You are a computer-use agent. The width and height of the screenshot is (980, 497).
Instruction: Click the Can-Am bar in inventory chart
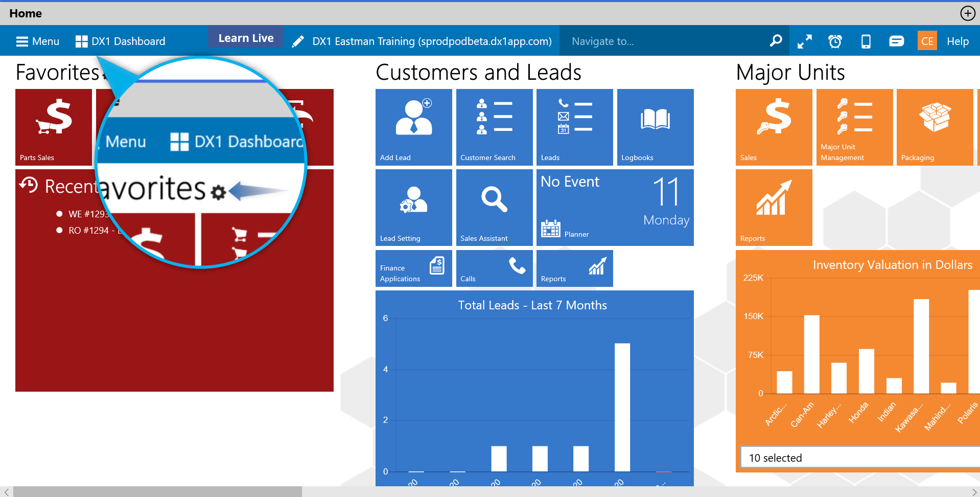(811, 354)
